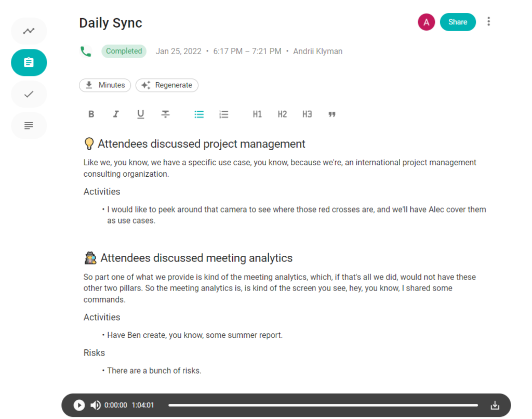Open the tasks checkmark sidebar icon
The height and width of the screenshot is (419, 532).
pos(29,94)
